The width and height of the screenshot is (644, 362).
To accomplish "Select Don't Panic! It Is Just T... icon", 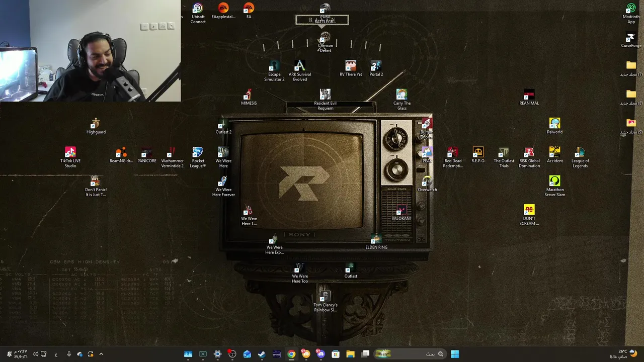I will [x=96, y=187].
